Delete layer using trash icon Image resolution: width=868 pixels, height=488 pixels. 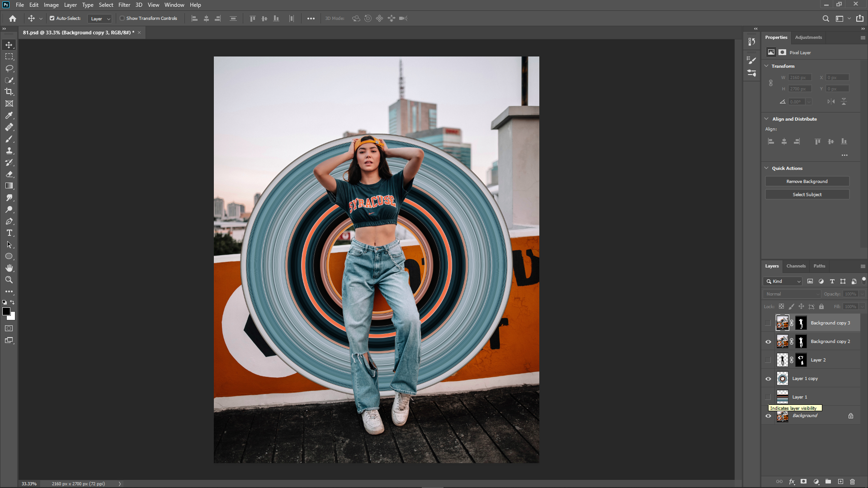pyautogui.click(x=853, y=482)
